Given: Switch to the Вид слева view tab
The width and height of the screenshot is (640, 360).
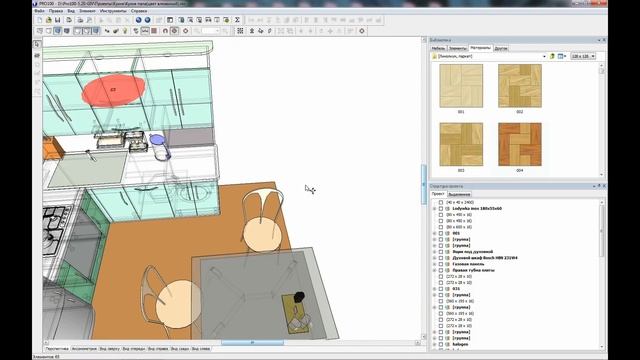Looking at the screenshot, I should pyautogui.click(x=201, y=349).
